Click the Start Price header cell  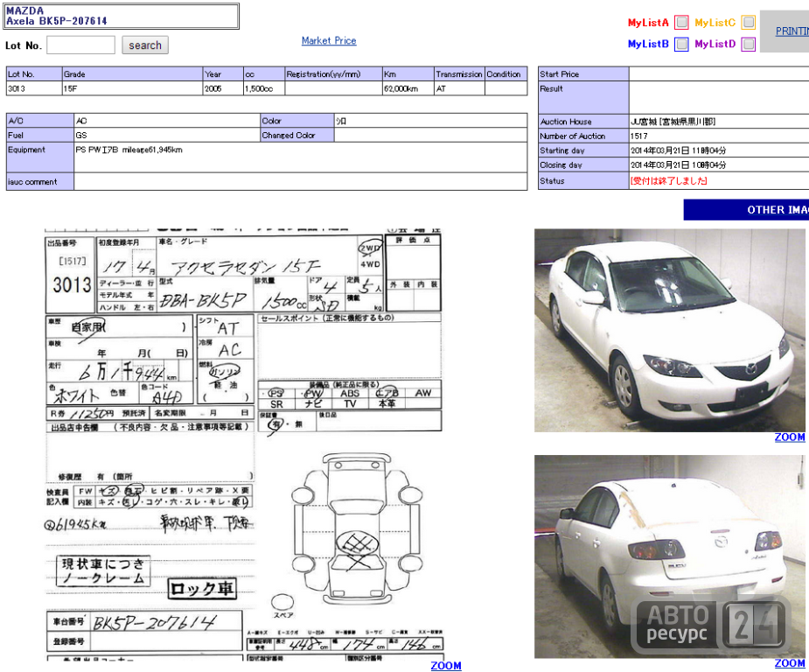coord(583,73)
